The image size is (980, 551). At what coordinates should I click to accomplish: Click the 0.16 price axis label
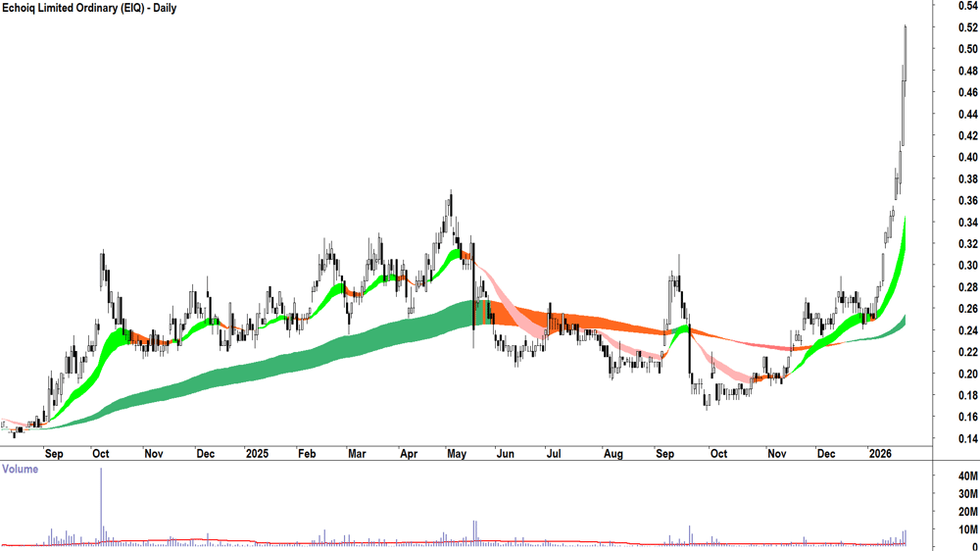[x=967, y=417]
